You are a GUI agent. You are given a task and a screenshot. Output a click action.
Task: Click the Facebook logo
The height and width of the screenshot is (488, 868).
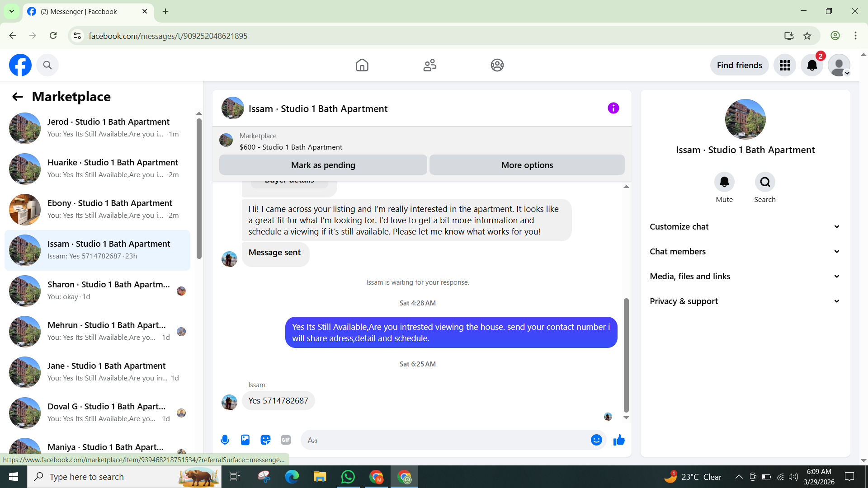coord(20,65)
